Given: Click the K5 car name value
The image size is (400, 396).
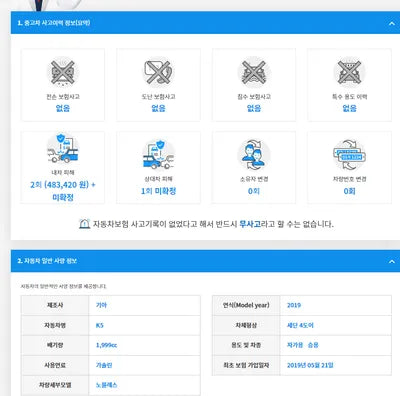Looking at the screenshot, I should click(x=100, y=325).
